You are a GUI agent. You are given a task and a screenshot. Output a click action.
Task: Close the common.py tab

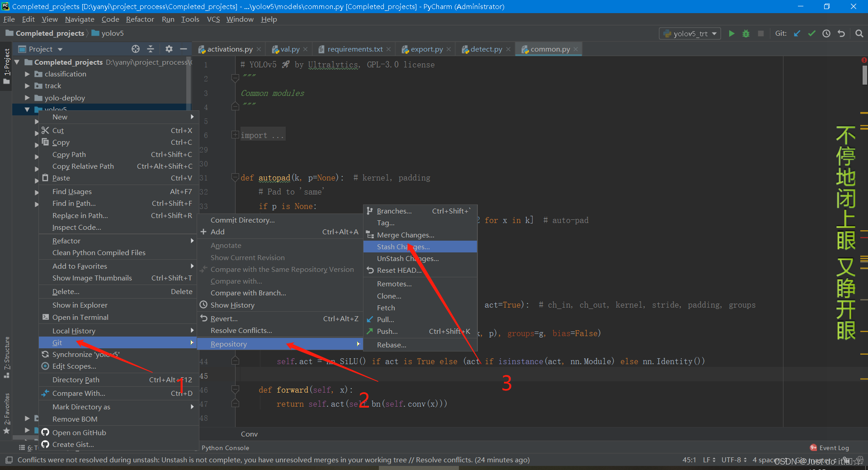tap(576, 49)
